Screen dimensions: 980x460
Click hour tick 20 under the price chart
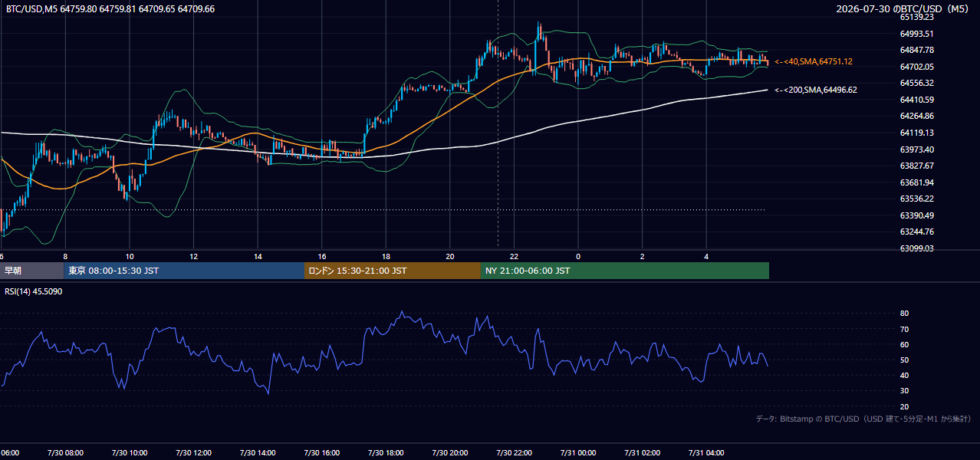coord(449,256)
